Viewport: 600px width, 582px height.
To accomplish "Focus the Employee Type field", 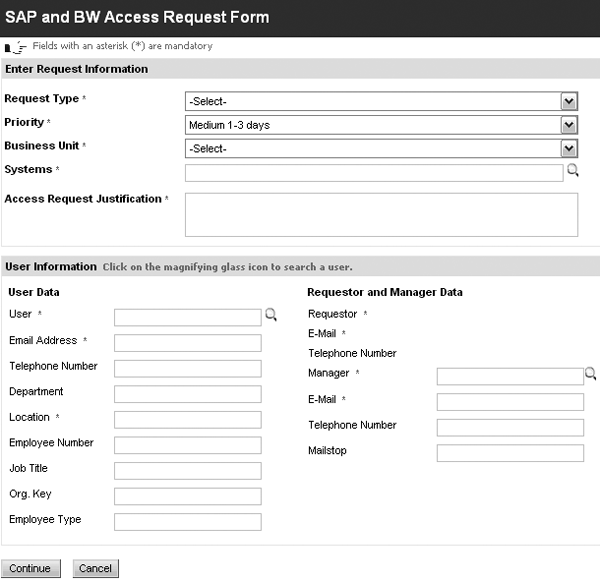I will (188, 522).
